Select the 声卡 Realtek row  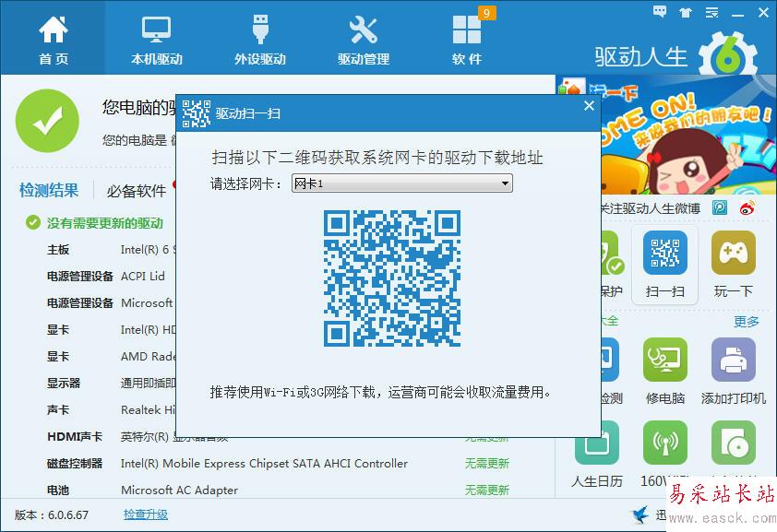pyautogui.click(x=110, y=410)
